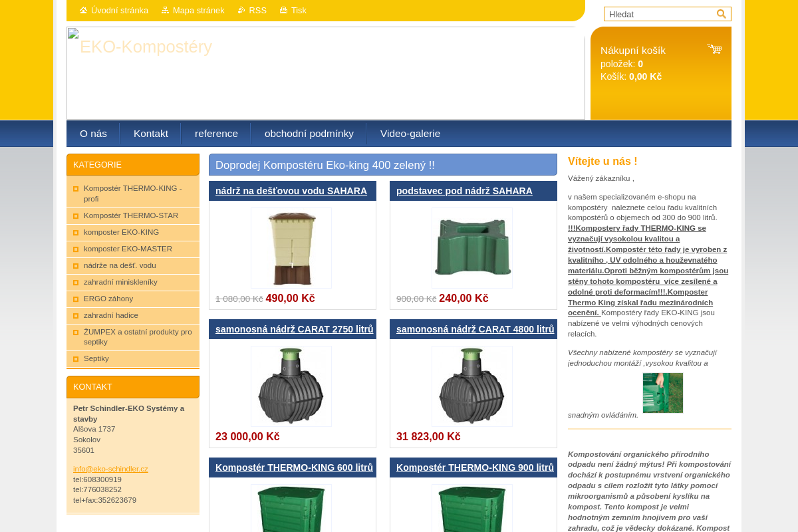
Task: Click the KATEGORIE sidebar header
Action: (133, 165)
